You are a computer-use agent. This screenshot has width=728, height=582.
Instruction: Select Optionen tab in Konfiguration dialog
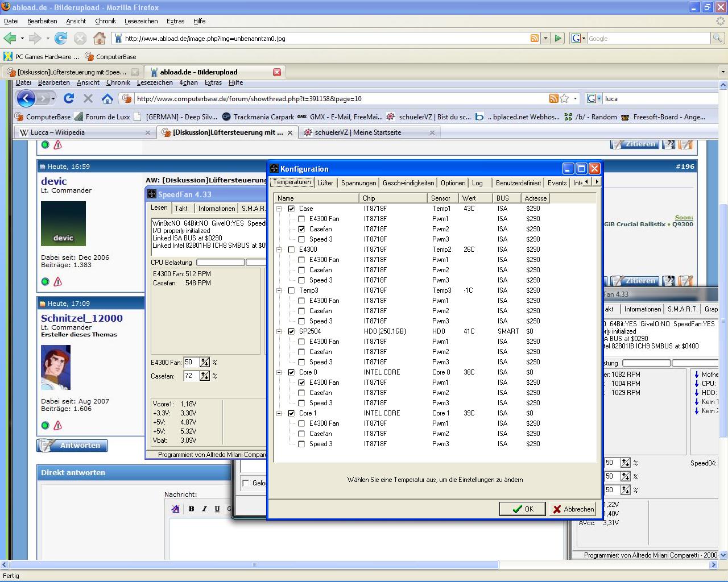pos(453,183)
